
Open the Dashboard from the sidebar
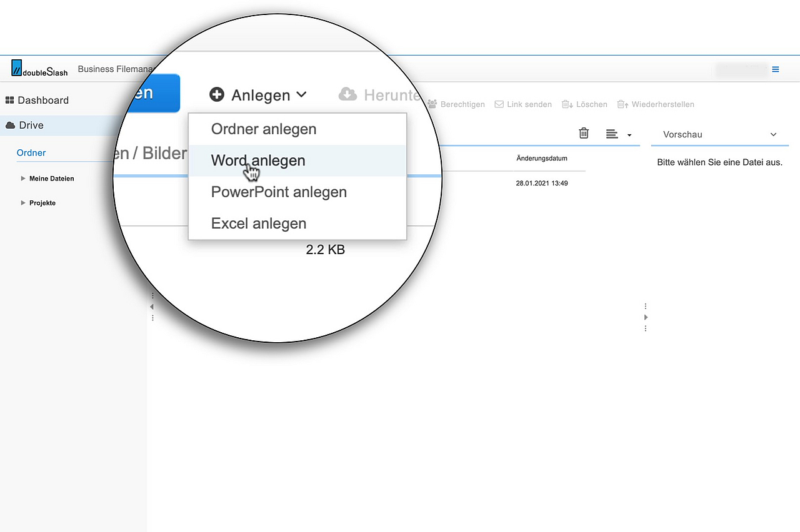(x=42, y=101)
